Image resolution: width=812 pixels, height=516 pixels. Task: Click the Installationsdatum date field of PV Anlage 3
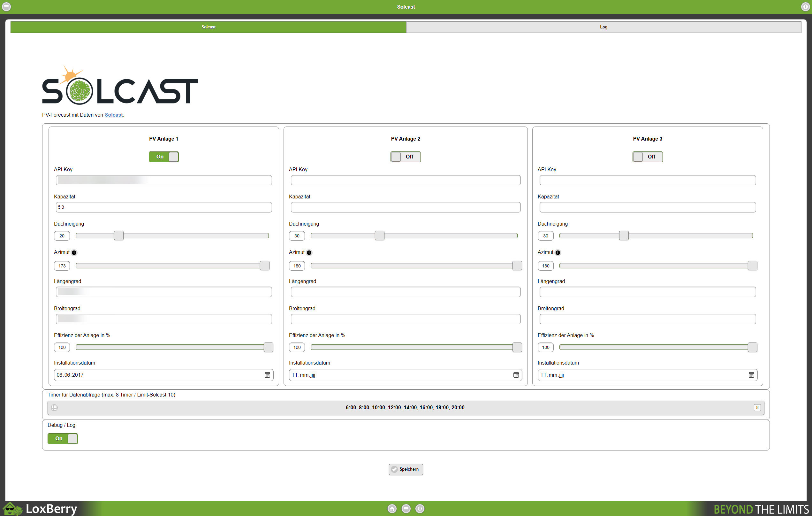(648, 375)
